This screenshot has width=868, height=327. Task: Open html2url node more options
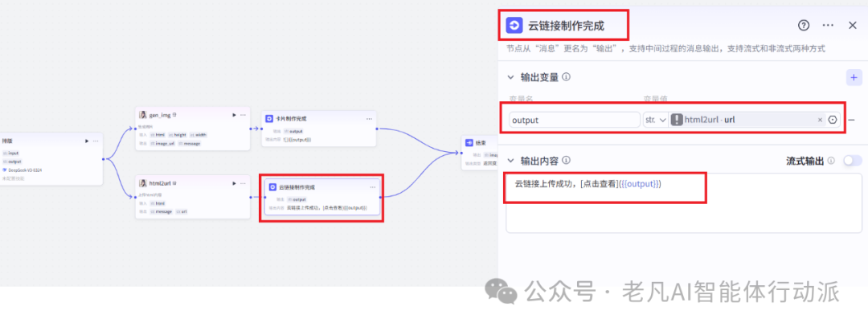(x=243, y=183)
